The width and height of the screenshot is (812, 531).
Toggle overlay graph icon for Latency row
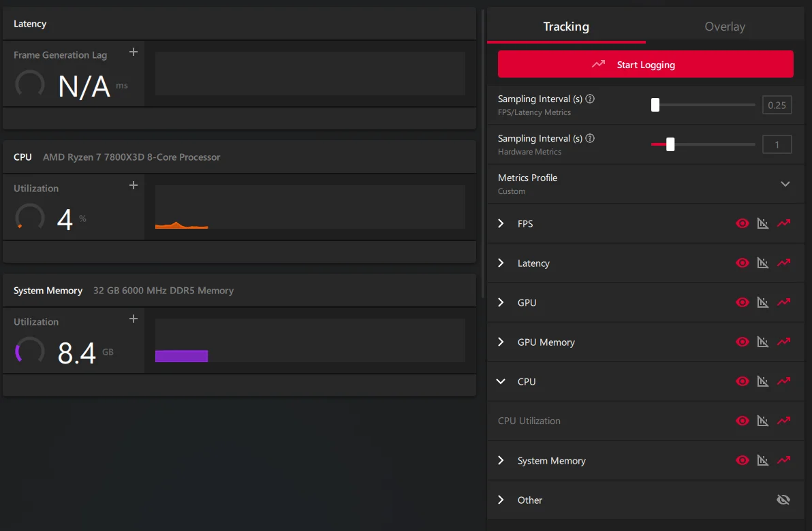coord(763,263)
